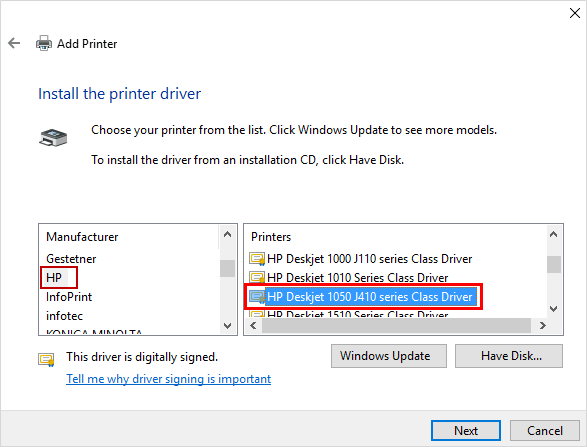Cancel the printer installation
Image resolution: width=587 pixels, height=447 pixels.
pyautogui.click(x=545, y=431)
